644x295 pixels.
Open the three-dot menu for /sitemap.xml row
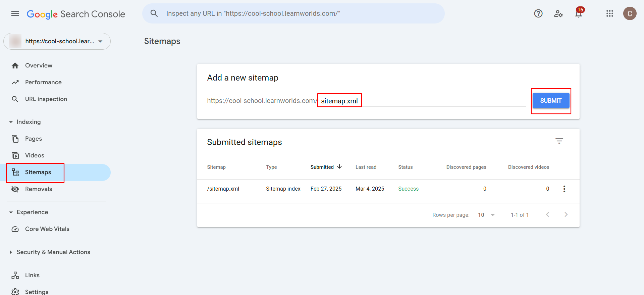click(x=564, y=189)
